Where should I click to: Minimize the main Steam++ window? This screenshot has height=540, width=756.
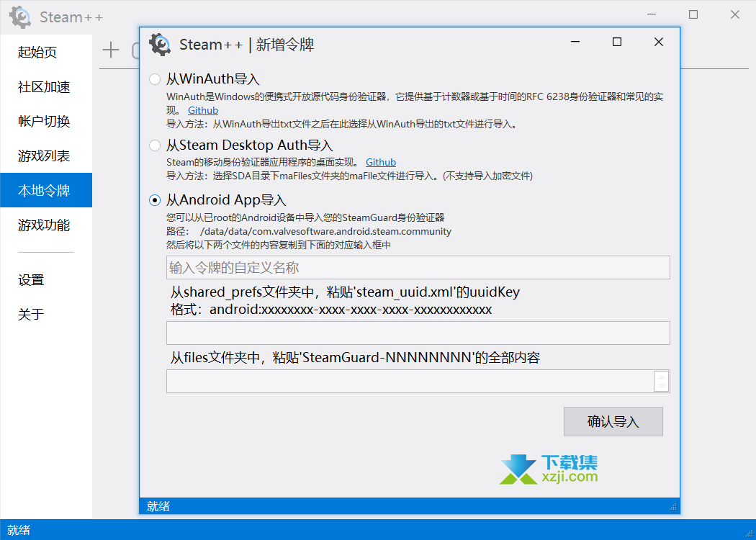[652, 14]
